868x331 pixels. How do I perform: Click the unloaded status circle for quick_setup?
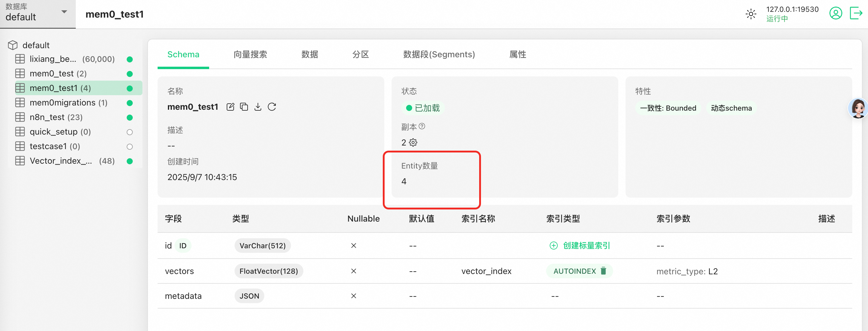129,132
